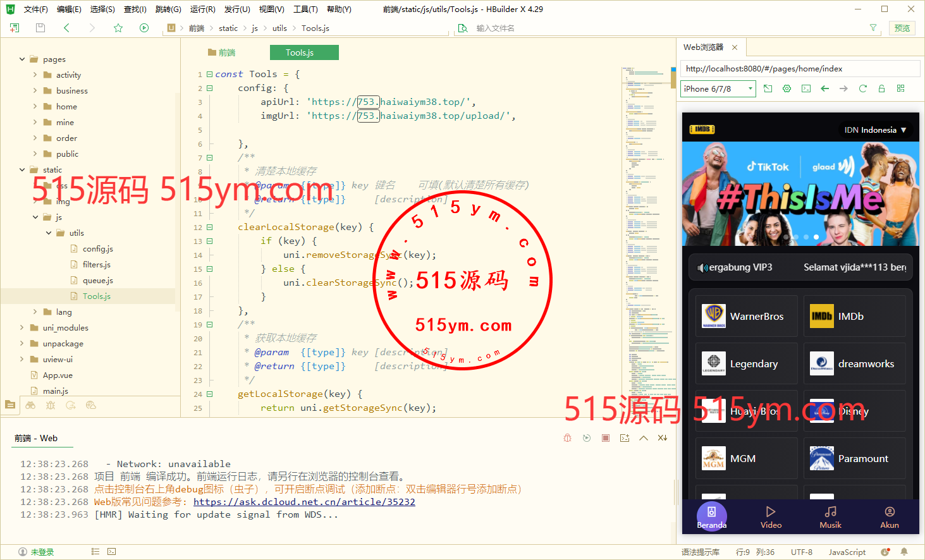This screenshot has width=925, height=560.
Task: Click the notification bell in status bar
Action: coord(904,552)
